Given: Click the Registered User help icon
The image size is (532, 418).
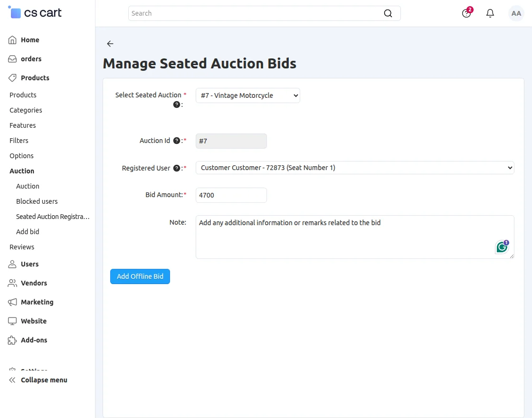Looking at the screenshot, I should tap(176, 168).
